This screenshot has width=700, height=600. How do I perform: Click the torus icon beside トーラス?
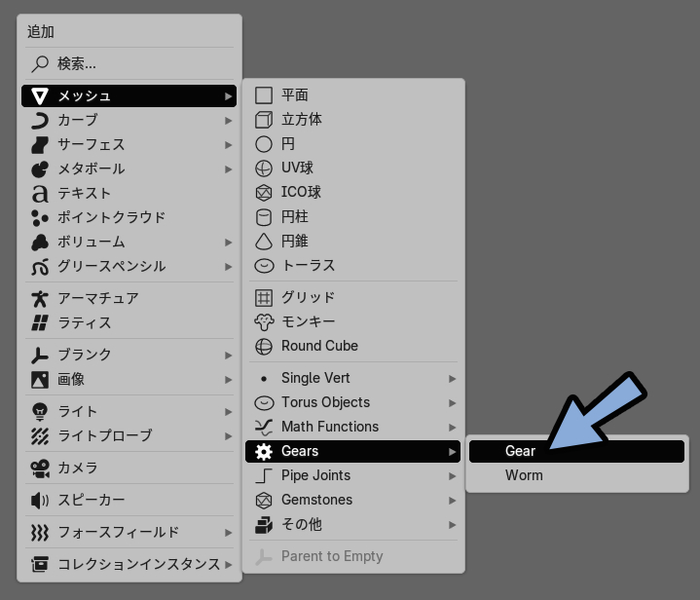(x=264, y=266)
